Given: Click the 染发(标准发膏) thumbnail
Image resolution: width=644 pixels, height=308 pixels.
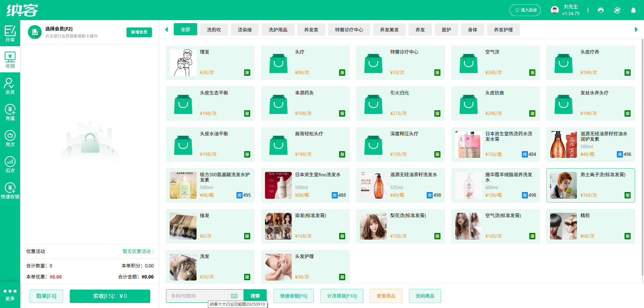Looking at the screenshot, I should pyautogui.click(x=278, y=226).
